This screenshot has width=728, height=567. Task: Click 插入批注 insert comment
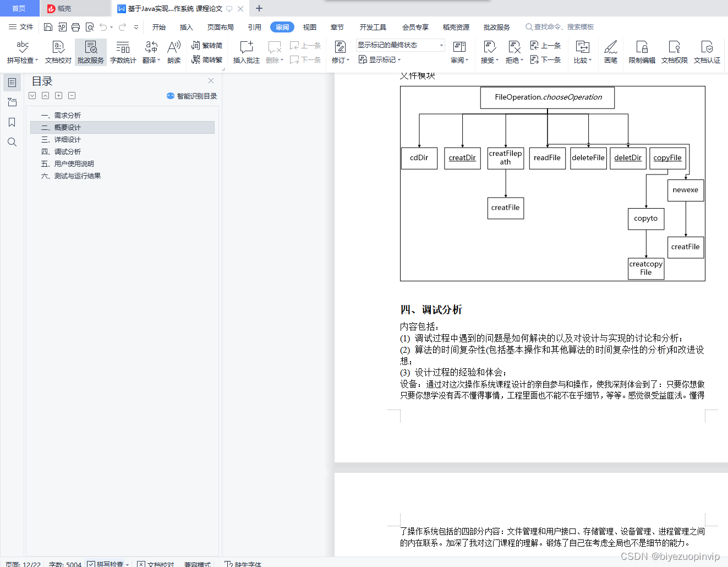(246, 52)
